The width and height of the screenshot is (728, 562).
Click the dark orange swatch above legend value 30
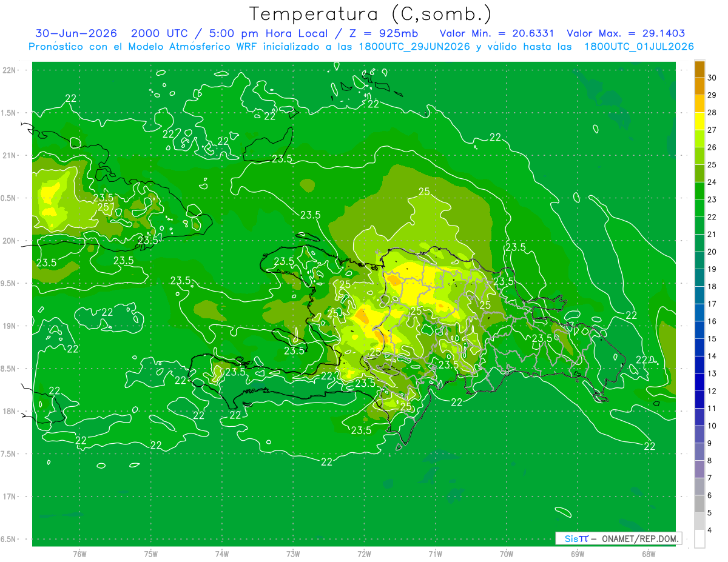point(699,69)
